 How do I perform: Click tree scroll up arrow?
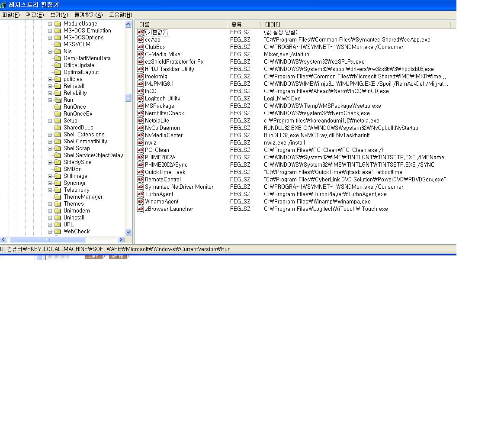tap(128, 24)
